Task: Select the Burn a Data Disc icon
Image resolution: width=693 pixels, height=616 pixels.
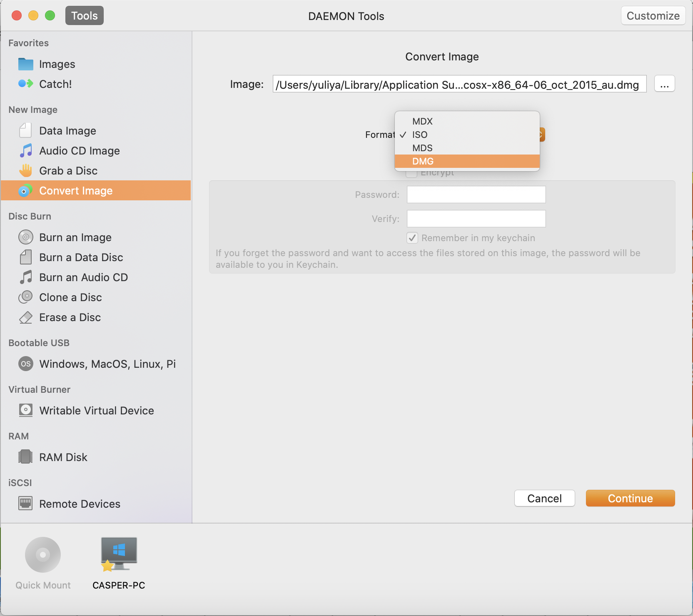Action: coord(25,257)
